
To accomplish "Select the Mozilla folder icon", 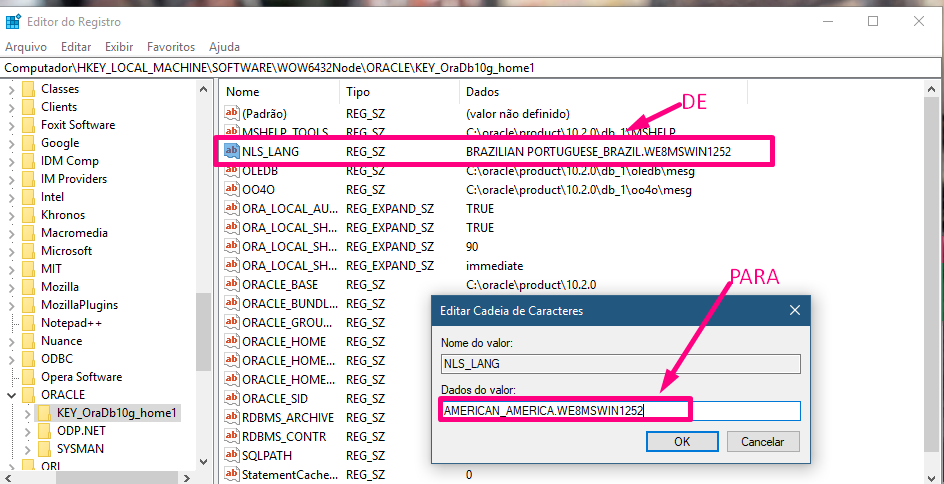I will pos(28,287).
